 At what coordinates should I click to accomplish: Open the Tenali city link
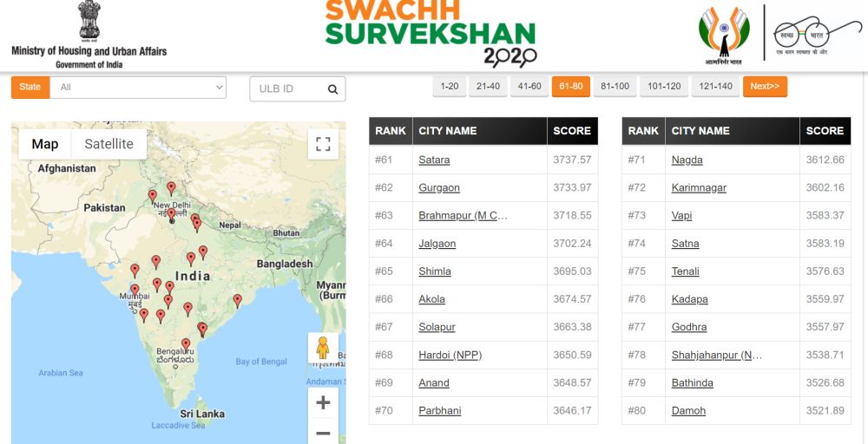pos(686,271)
